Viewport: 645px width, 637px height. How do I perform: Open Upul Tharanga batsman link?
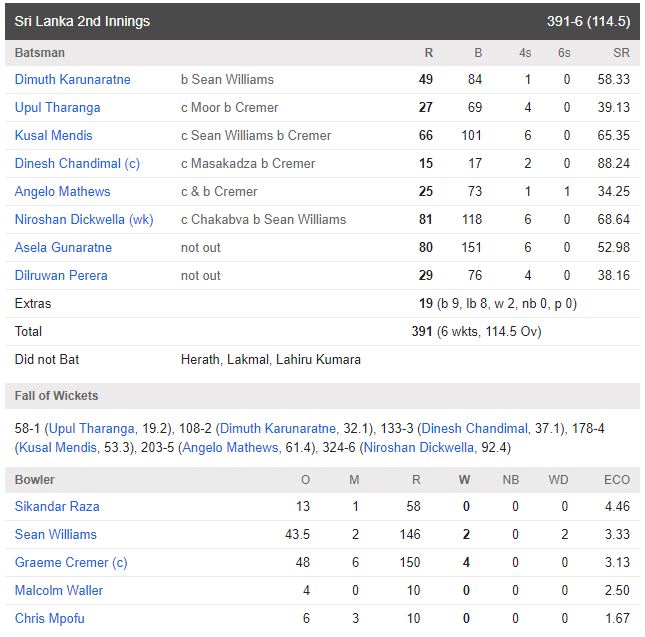58,107
